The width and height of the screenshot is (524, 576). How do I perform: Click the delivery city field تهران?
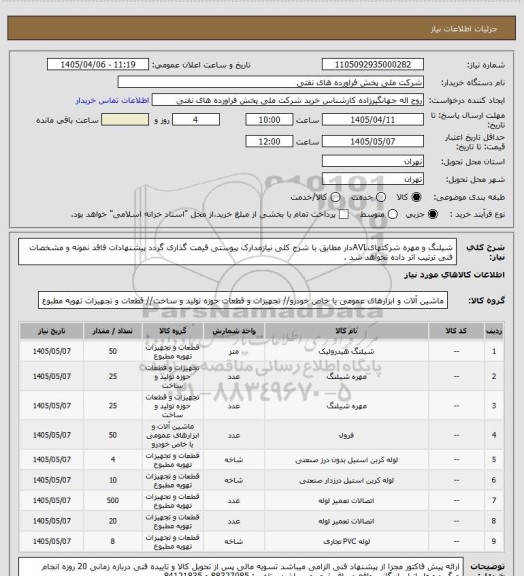(373, 179)
